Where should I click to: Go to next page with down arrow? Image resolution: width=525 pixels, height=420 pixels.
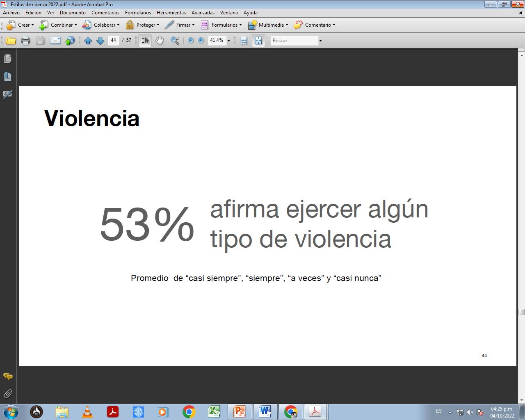coord(100,41)
